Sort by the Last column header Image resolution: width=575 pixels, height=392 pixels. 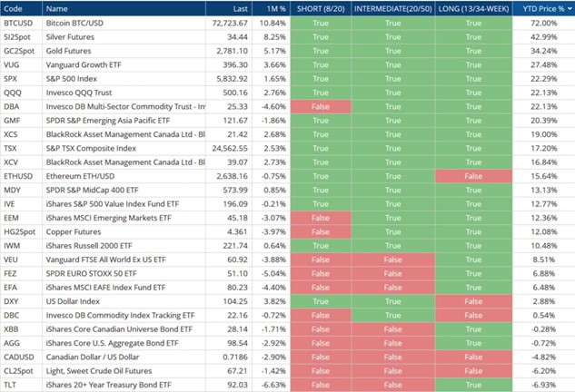[229, 8]
